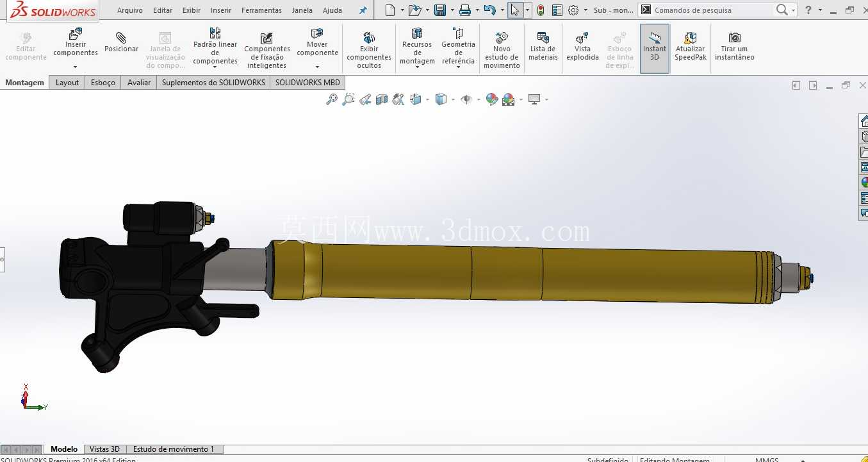Expand New document dropdown arrow
Screen dimensions: 868x462
[x=402, y=10]
